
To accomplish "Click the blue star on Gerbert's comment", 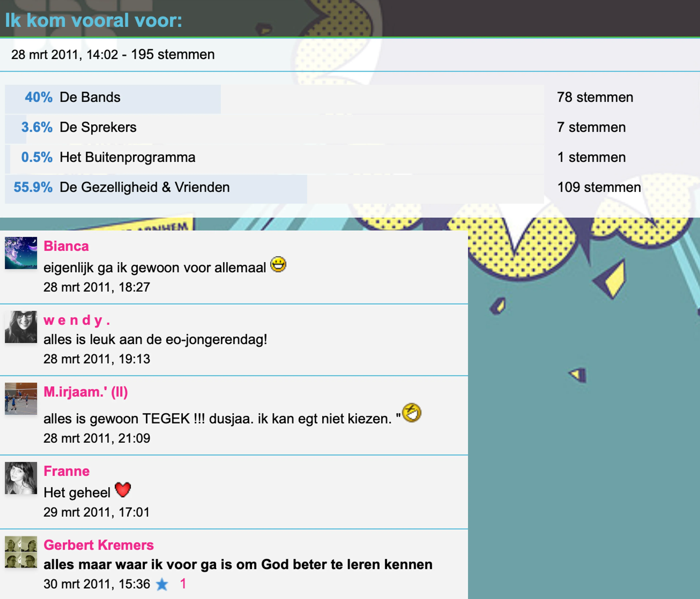I will click(x=162, y=584).
